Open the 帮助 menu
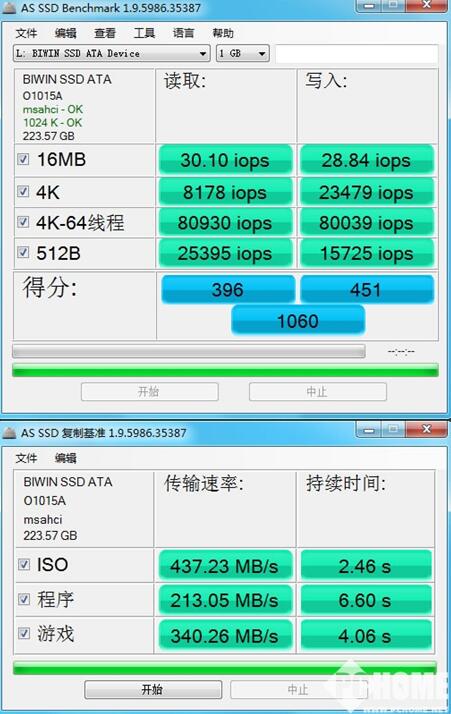 [223, 33]
